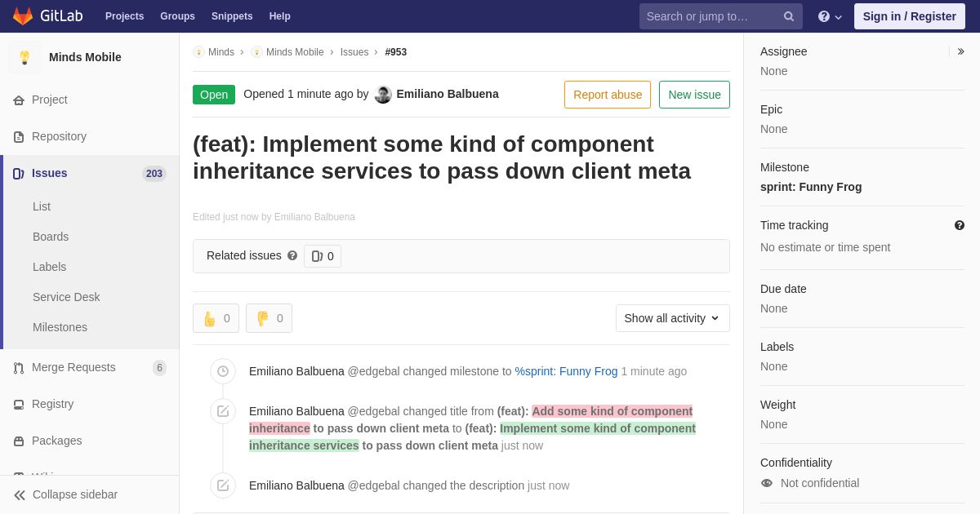980x514 pixels.
Task: Give a thumbs up reaction
Action: click(x=216, y=318)
